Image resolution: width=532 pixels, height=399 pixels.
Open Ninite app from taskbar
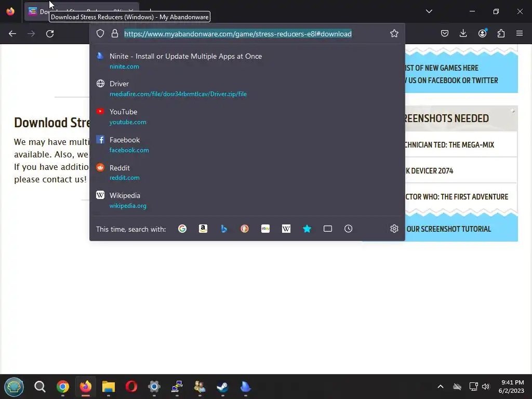tap(246, 387)
